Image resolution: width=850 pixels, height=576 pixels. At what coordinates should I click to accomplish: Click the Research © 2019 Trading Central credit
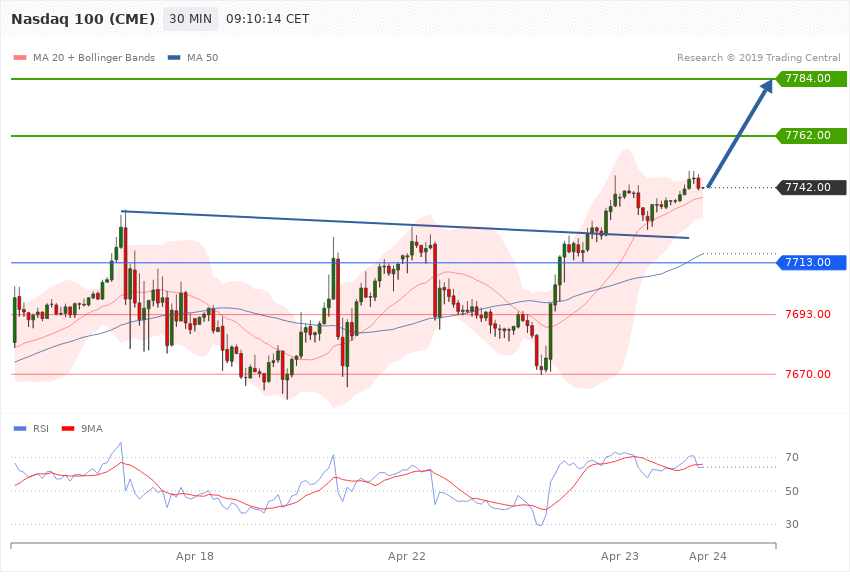[x=758, y=57]
